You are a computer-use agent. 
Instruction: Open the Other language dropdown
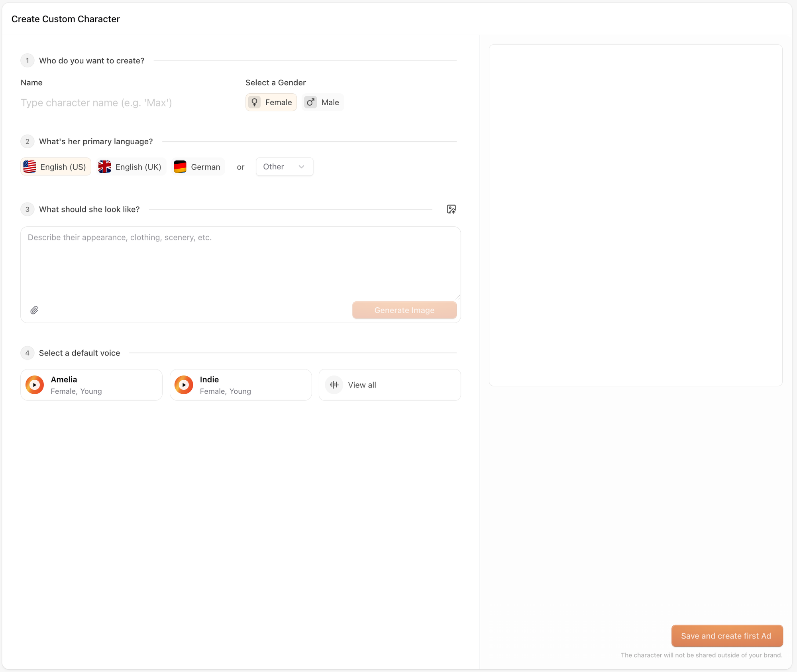point(279,167)
